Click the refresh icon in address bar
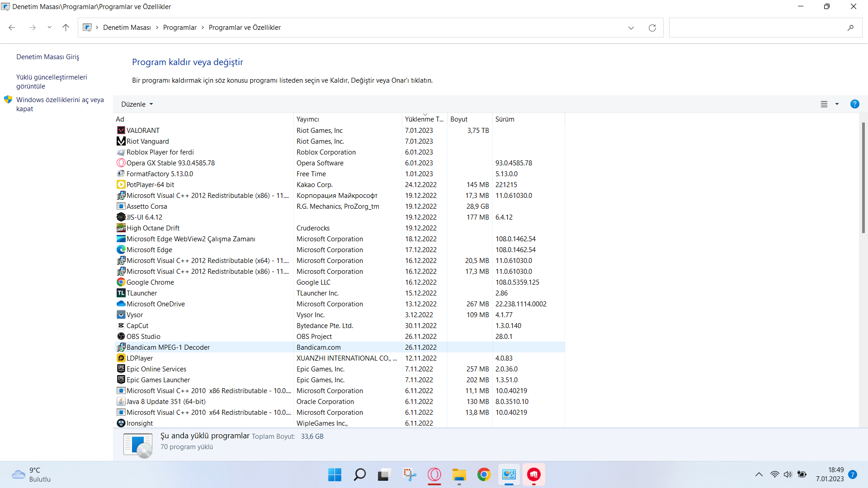Viewport: 868px width, 488px height. coord(652,28)
